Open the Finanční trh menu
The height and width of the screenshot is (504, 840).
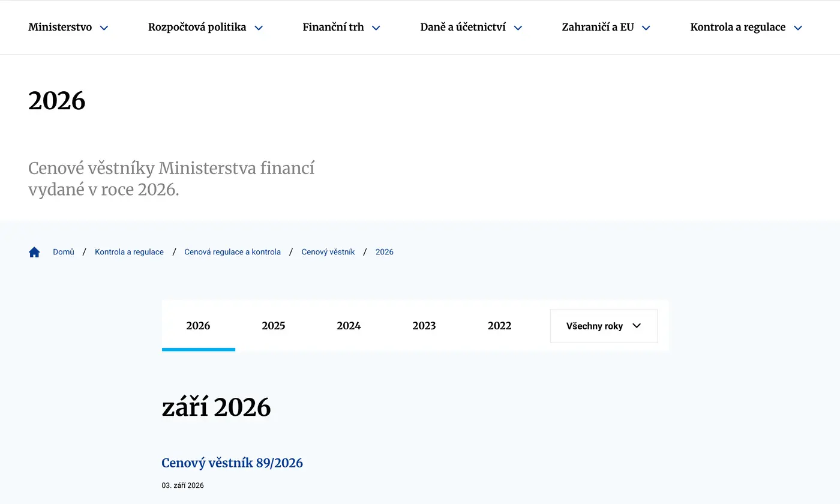341,27
